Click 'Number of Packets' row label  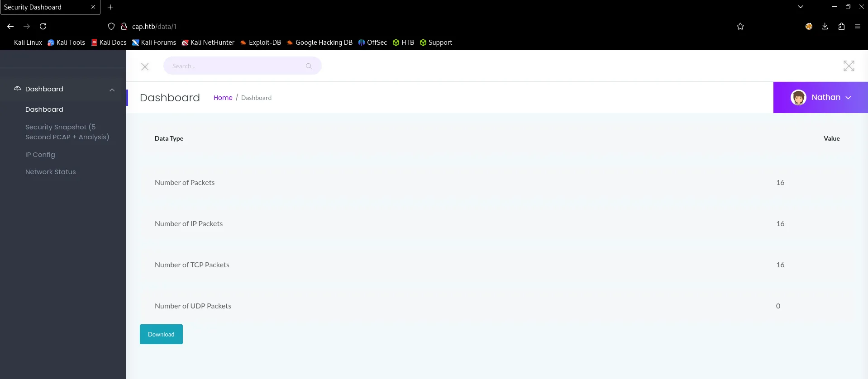coord(185,183)
